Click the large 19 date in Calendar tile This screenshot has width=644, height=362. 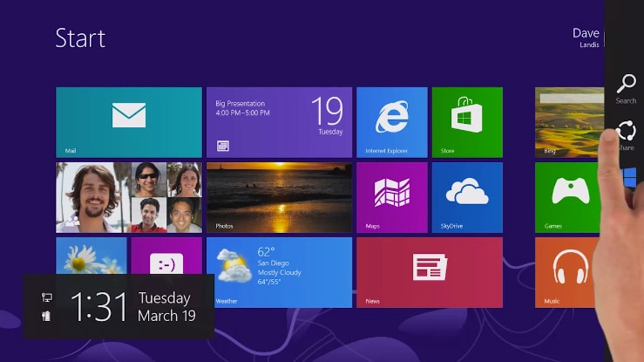[x=327, y=111]
